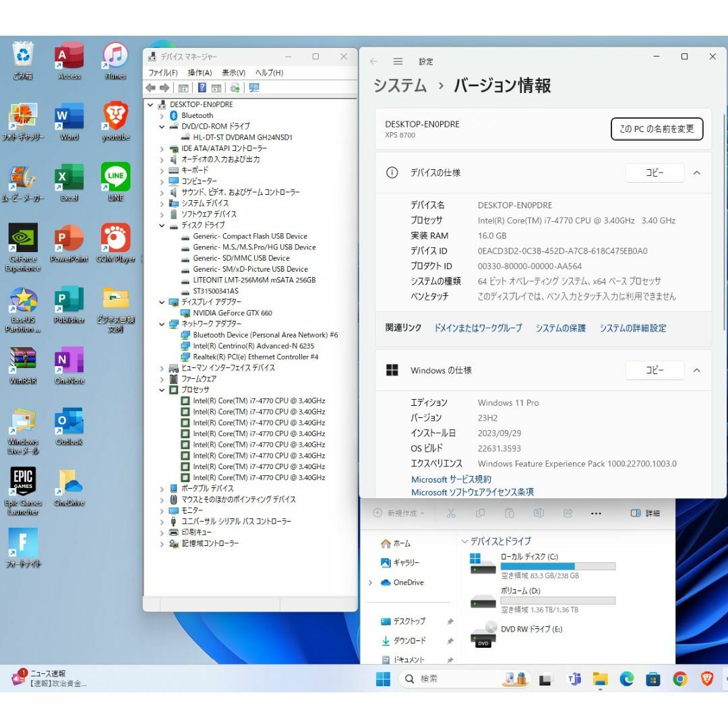This screenshot has width=728, height=728.
Task: Click the update driver icon in Device Manager
Action: (x=235, y=88)
